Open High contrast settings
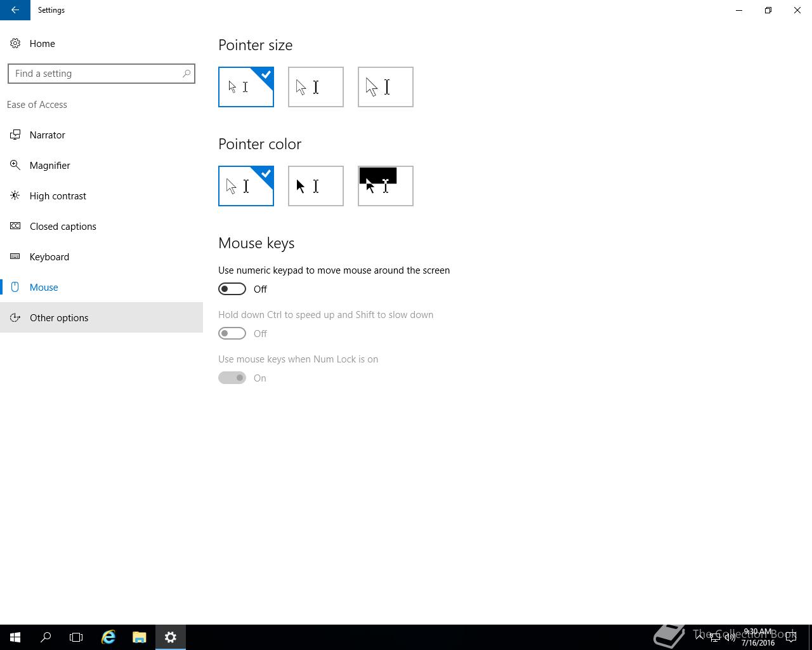Viewport: 812px width, 650px height. click(x=101, y=196)
